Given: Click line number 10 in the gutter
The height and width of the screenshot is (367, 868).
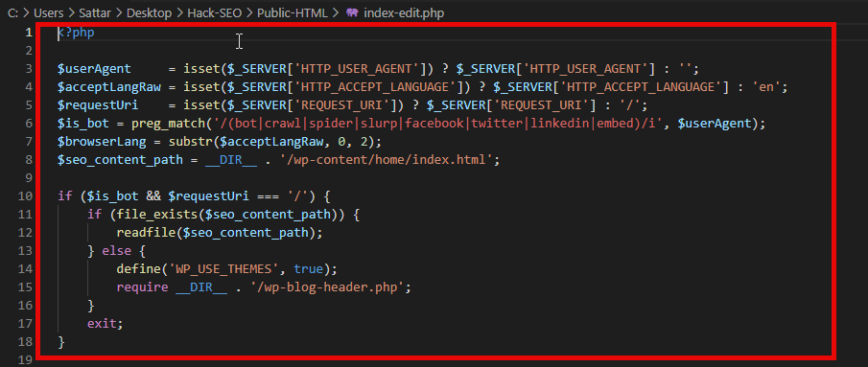Looking at the screenshot, I should click(25, 196).
